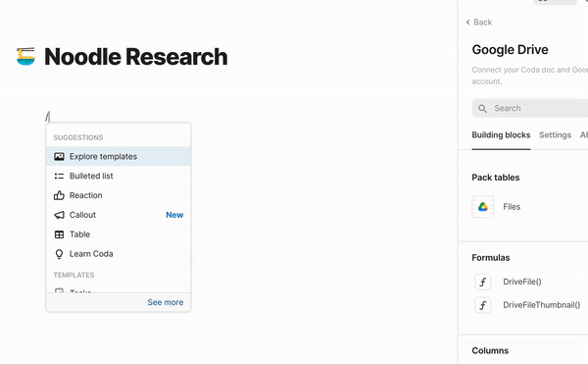
Task: Switch to the Settings tab
Action: (555, 135)
